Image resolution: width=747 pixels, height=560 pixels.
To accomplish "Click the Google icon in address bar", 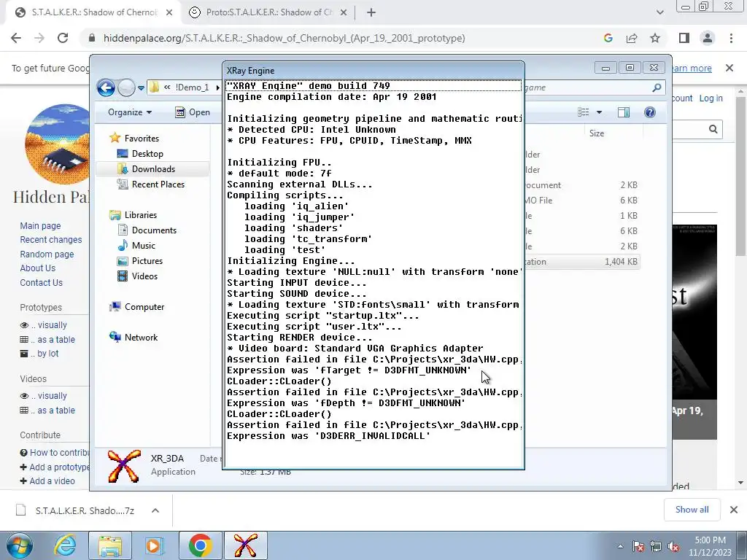I will click(x=608, y=38).
